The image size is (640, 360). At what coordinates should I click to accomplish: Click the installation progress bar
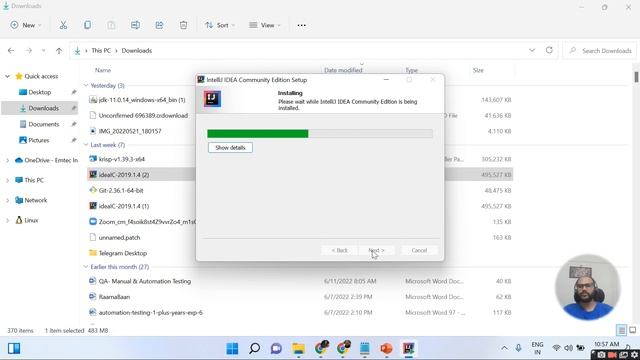[320, 133]
